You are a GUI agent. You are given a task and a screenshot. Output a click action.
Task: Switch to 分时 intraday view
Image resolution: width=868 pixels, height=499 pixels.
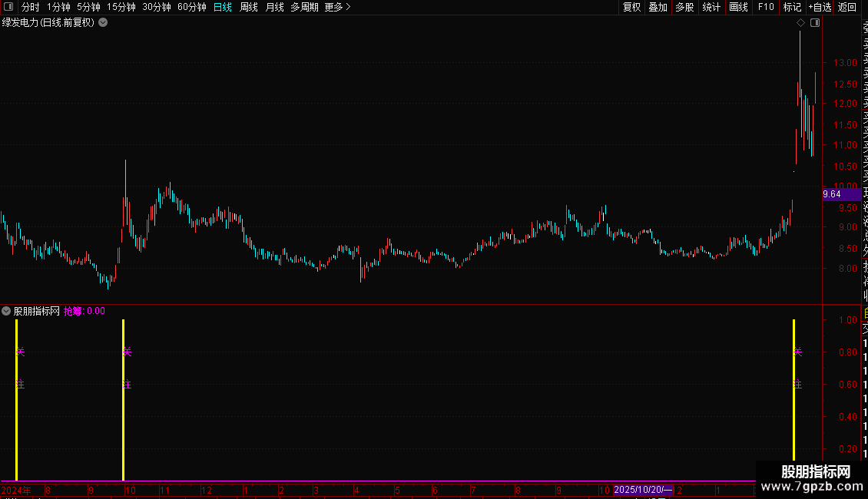31,7
